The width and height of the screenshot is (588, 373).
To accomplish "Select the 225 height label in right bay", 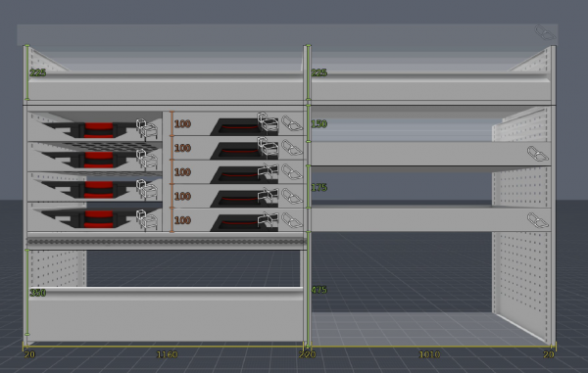I will pyautogui.click(x=318, y=72).
